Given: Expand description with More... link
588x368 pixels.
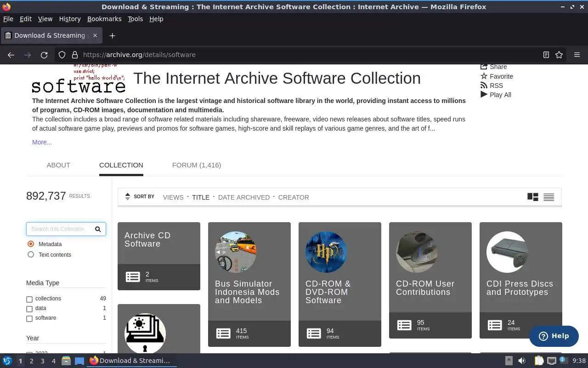Looking at the screenshot, I should tap(42, 142).
